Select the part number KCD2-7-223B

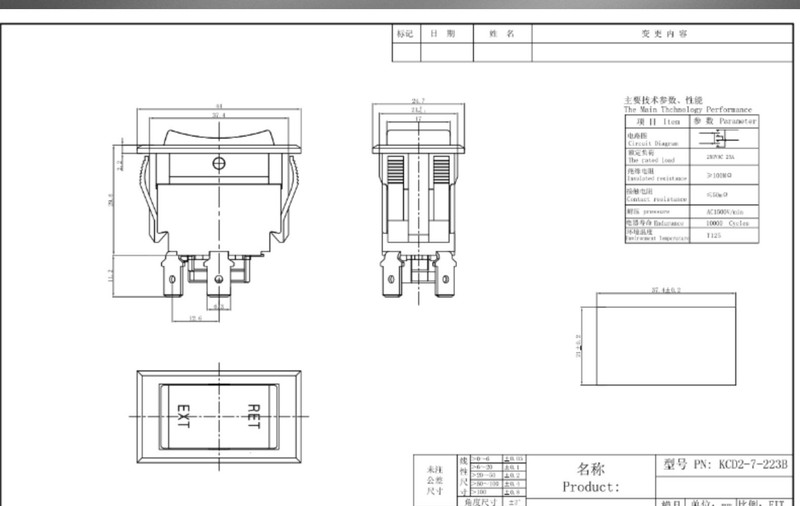[x=753, y=465]
